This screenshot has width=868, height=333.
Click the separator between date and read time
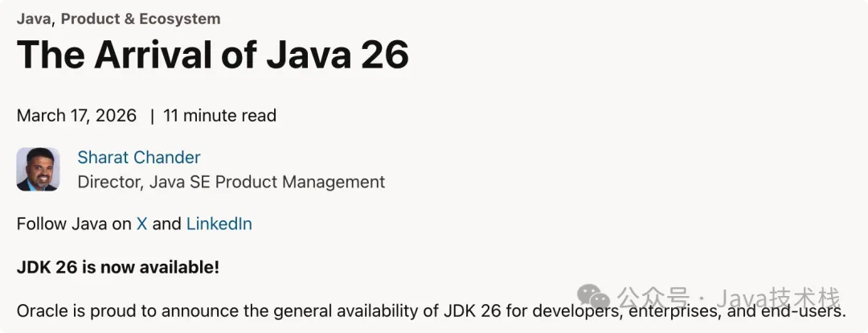coord(152,116)
